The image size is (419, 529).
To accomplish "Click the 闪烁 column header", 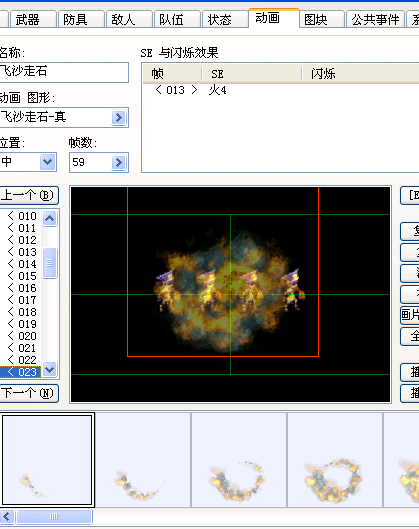I will click(x=360, y=73).
